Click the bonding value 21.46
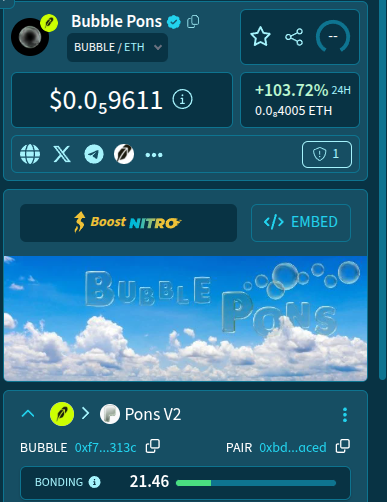This screenshot has height=502, width=387. (x=149, y=482)
